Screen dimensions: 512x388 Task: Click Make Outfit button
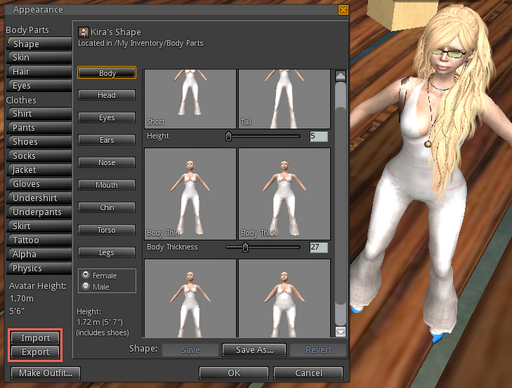[45, 373]
